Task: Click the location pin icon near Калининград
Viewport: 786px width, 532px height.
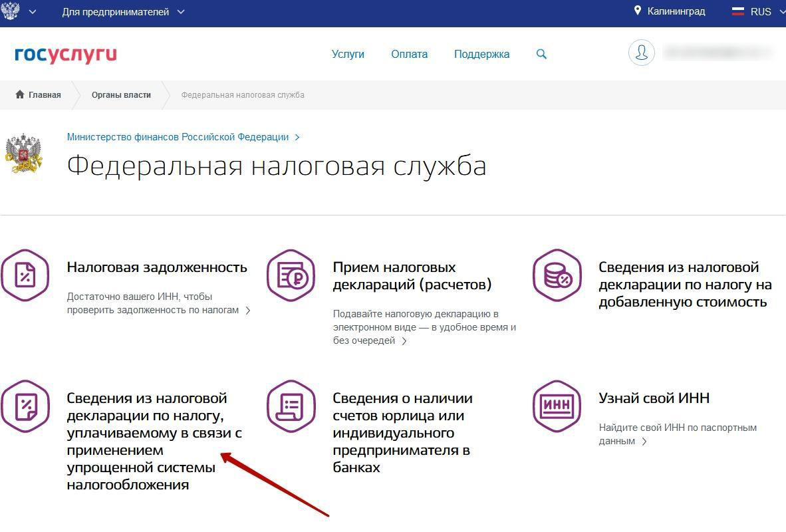Action: click(638, 11)
